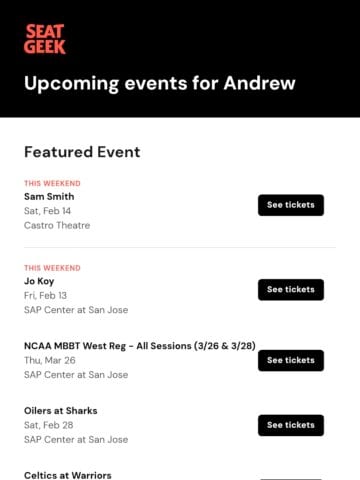Click See tickets for Oilers at Sharks

[x=291, y=425]
